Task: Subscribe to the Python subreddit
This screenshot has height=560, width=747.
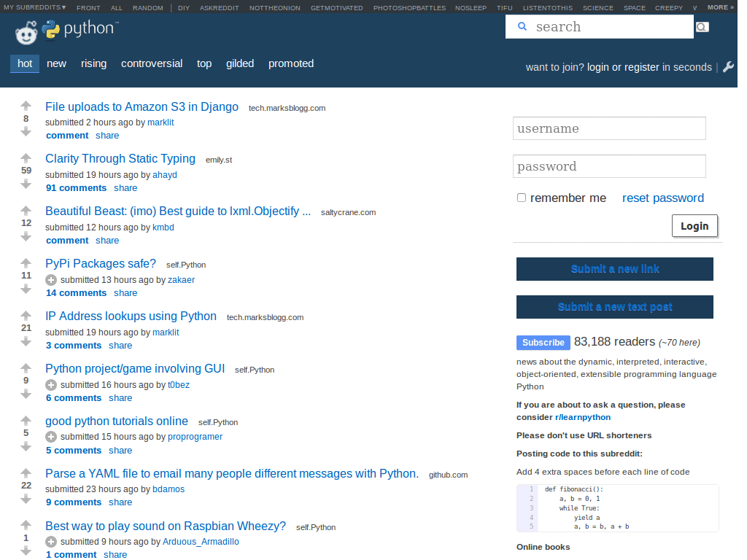Action: pos(543,343)
